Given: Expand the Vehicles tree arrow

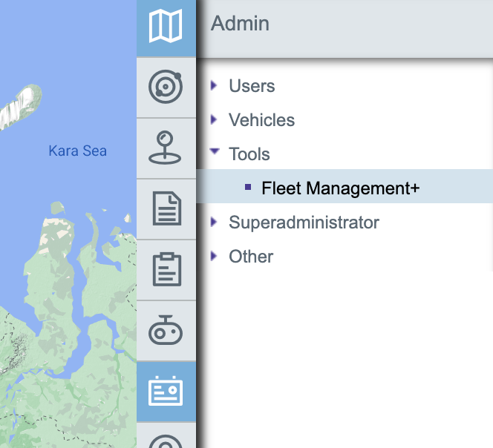Looking at the screenshot, I should coord(215,119).
